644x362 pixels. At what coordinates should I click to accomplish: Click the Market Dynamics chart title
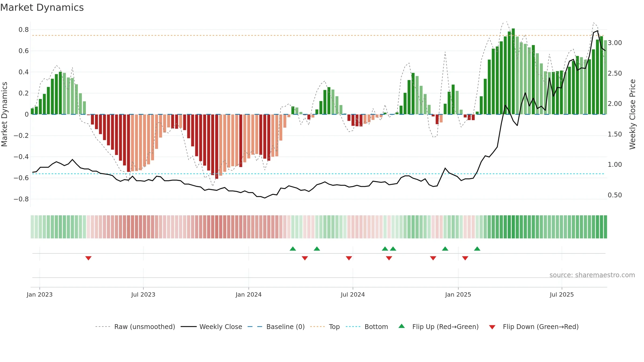tap(42, 8)
